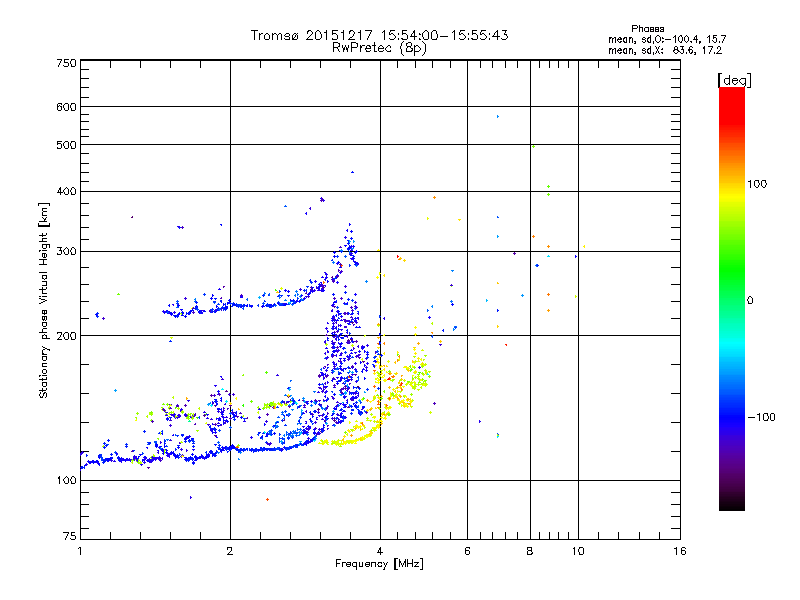Click the y-axis tick label '300'
This screenshot has height=600, width=800.
coord(66,252)
